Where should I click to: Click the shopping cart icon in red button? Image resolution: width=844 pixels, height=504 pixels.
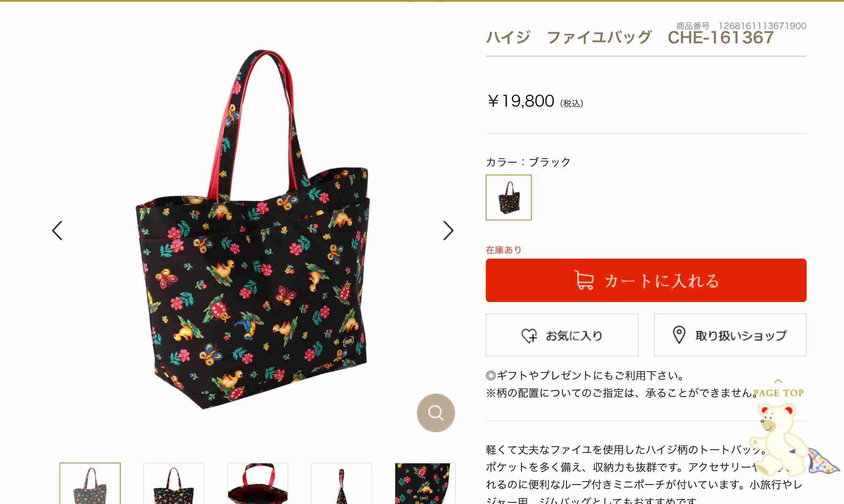click(584, 280)
